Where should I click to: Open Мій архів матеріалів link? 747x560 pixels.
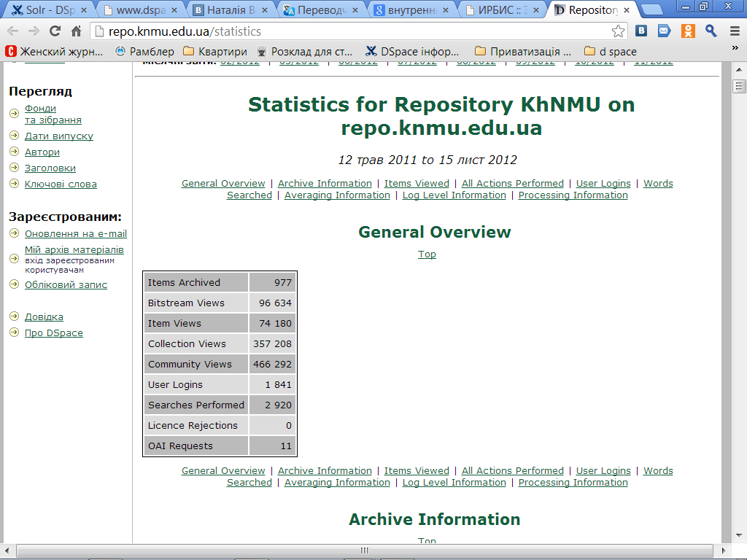coord(74,249)
